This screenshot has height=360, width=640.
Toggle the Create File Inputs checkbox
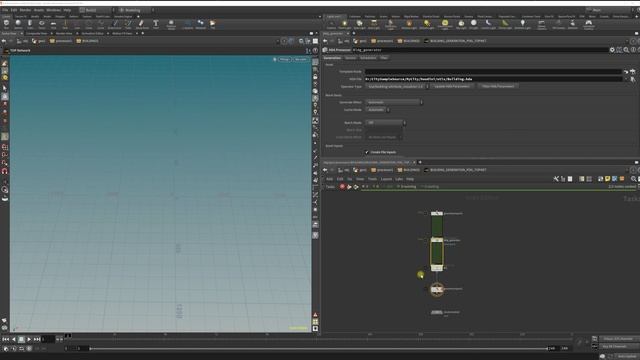click(x=367, y=152)
